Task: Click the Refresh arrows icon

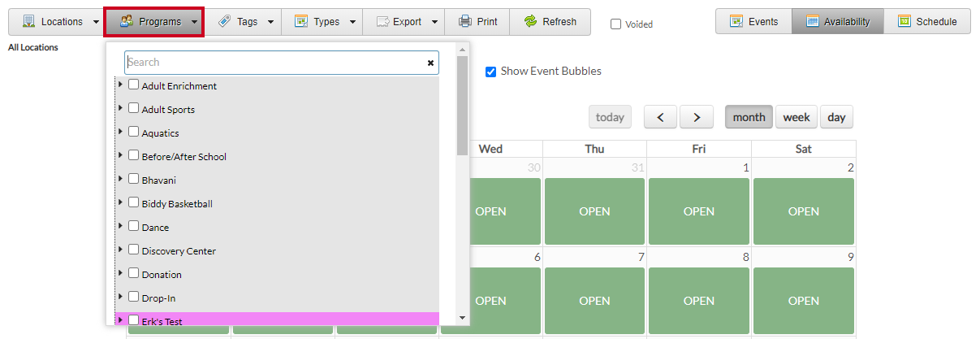Action: (x=531, y=22)
